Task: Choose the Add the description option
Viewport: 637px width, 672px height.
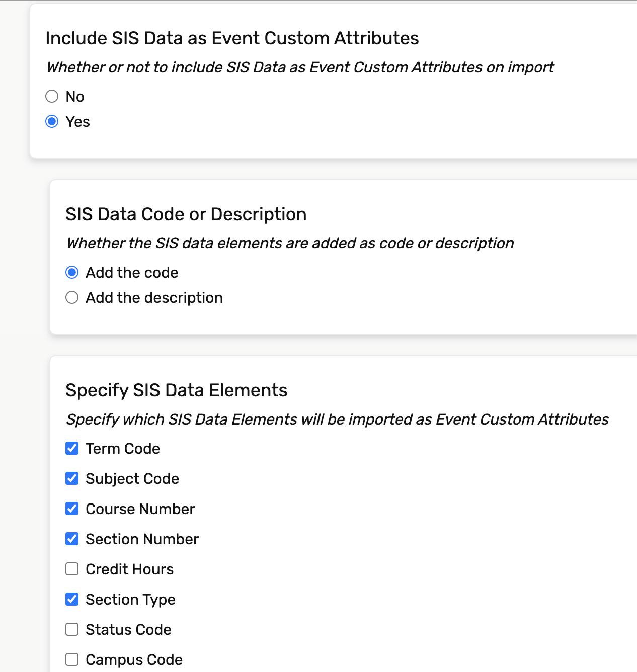Action: pyautogui.click(x=72, y=297)
